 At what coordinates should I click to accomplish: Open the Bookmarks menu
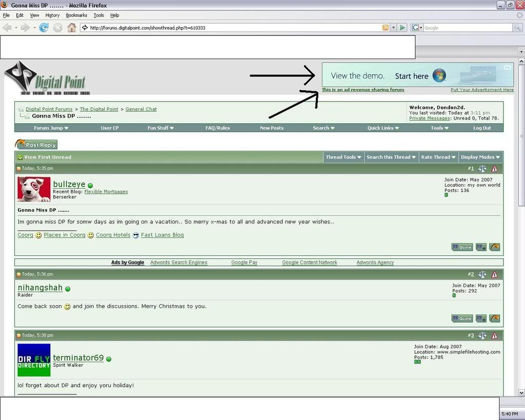(76, 15)
